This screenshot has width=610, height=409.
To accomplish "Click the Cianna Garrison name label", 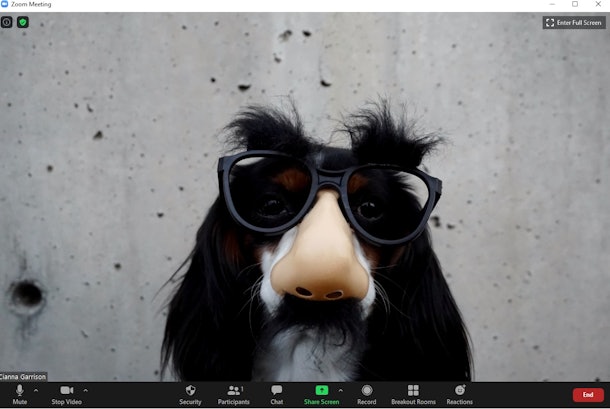I will [23, 376].
